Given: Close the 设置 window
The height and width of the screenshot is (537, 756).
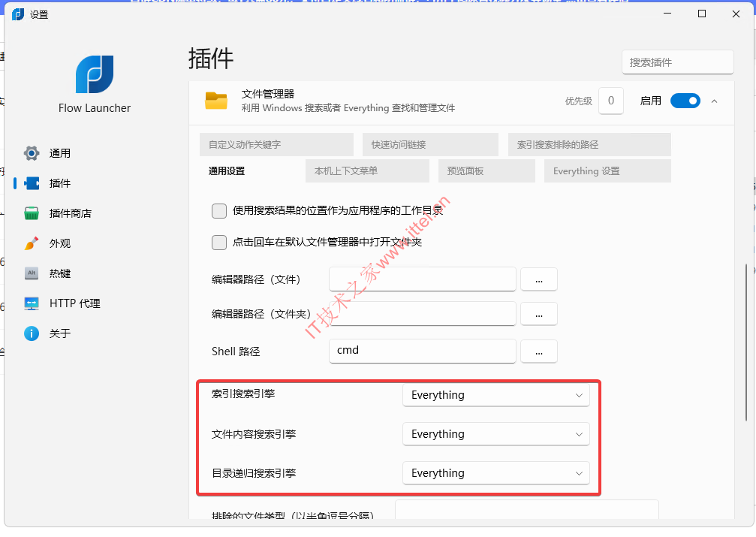Looking at the screenshot, I should pyautogui.click(x=736, y=14).
